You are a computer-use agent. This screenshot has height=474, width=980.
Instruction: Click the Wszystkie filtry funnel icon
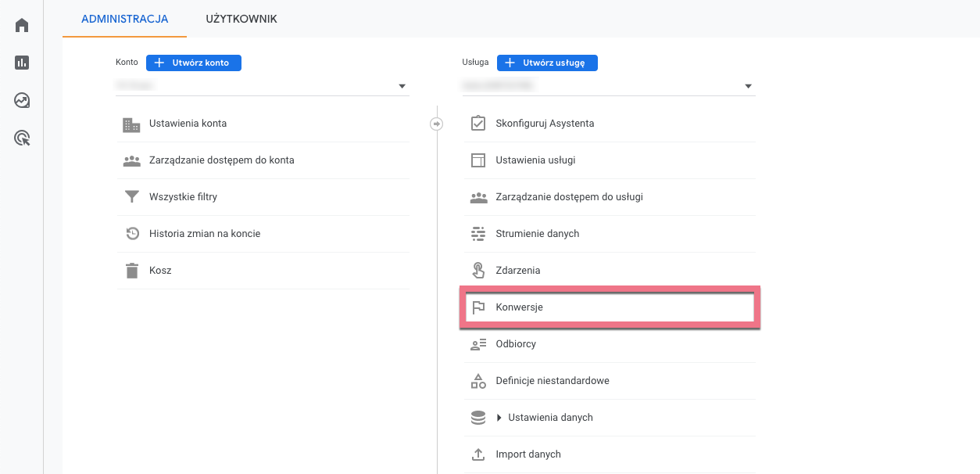click(131, 197)
